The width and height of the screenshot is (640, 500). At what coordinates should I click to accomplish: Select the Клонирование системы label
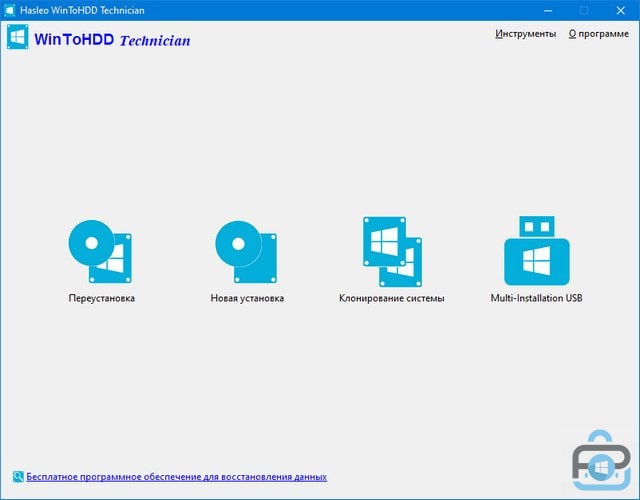pyautogui.click(x=391, y=298)
